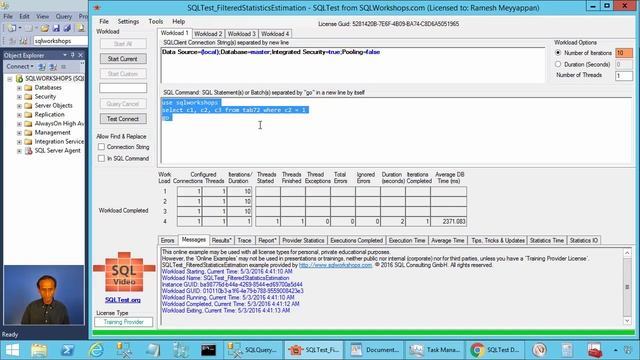
Task: Click the Object Explorer connect server icon
Action: (x=42, y=67)
